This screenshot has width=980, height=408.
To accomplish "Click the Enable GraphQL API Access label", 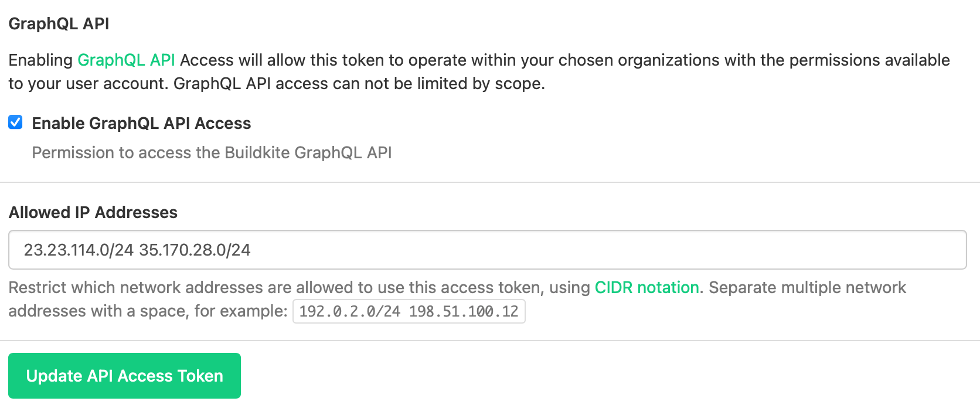I will pyautogui.click(x=141, y=123).
